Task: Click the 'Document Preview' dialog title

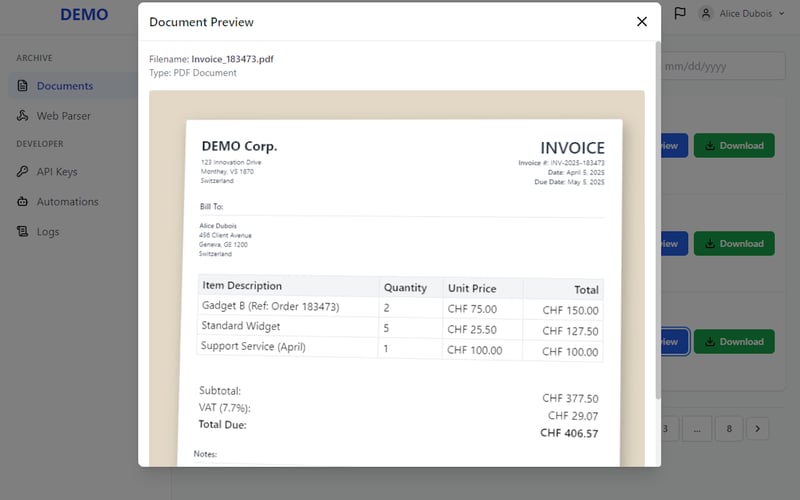Action: (201, 22)
